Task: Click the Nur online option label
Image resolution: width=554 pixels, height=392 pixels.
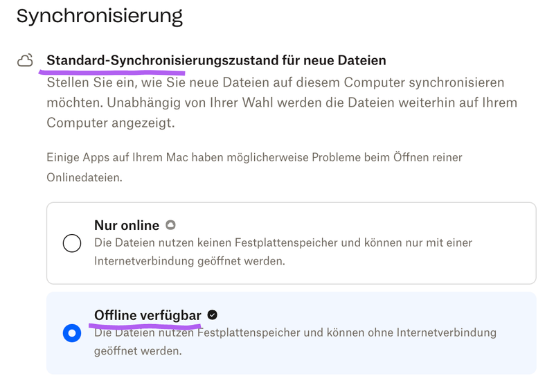Action: (x=127, y=225)
